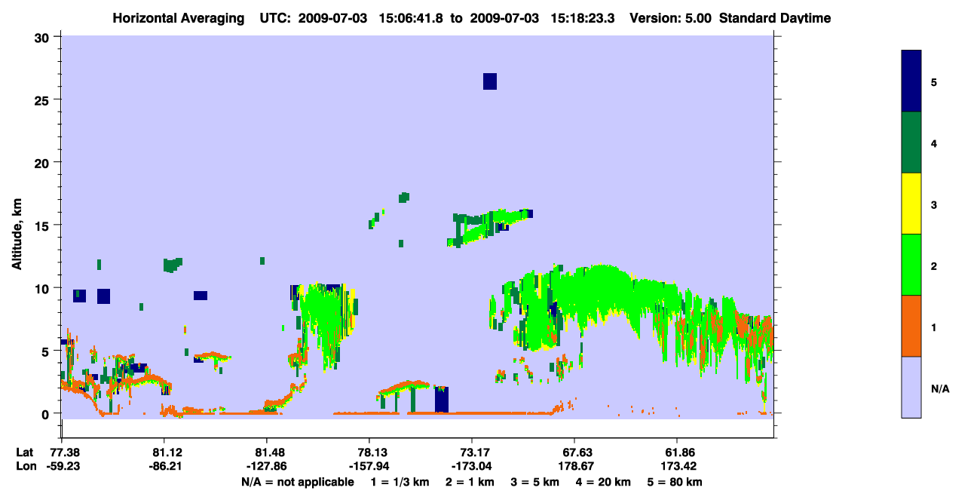Click the orange level 1 color swatch
Viewport: 980px width, 503px height.
[911, 326]
